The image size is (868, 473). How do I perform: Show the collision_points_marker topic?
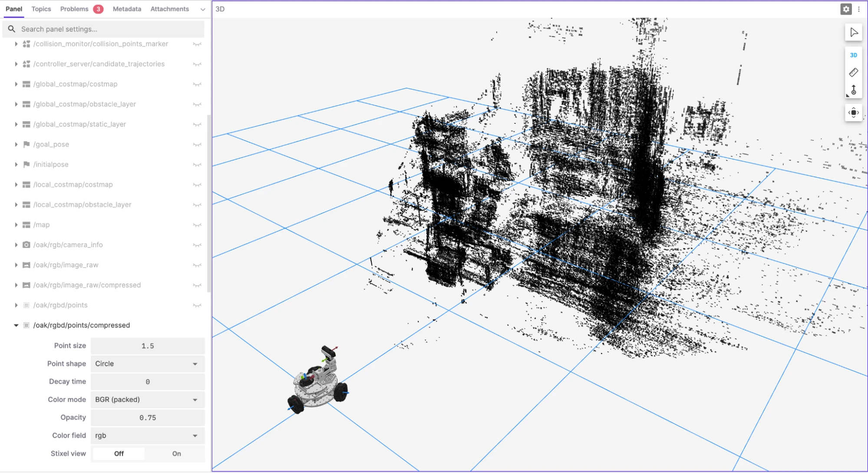tap(197, 44)
